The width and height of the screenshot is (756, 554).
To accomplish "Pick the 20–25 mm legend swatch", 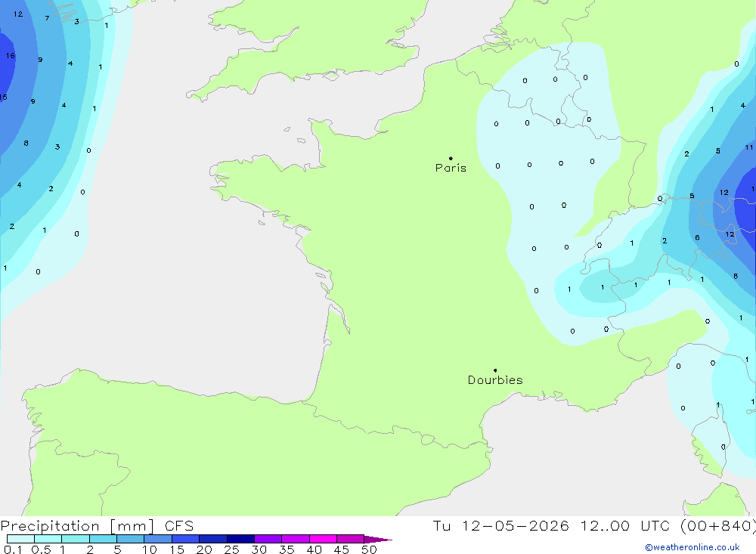I will [213, 539].
